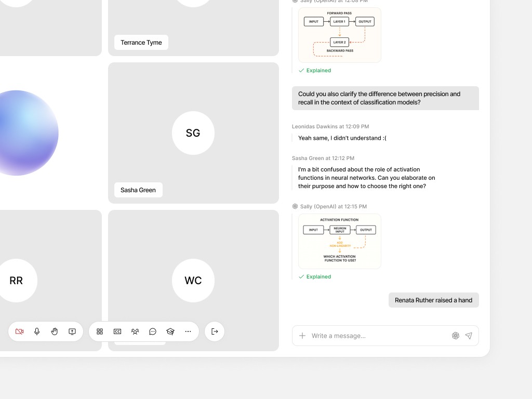Select Sasha Green's video tile

[x=193, y=133]
